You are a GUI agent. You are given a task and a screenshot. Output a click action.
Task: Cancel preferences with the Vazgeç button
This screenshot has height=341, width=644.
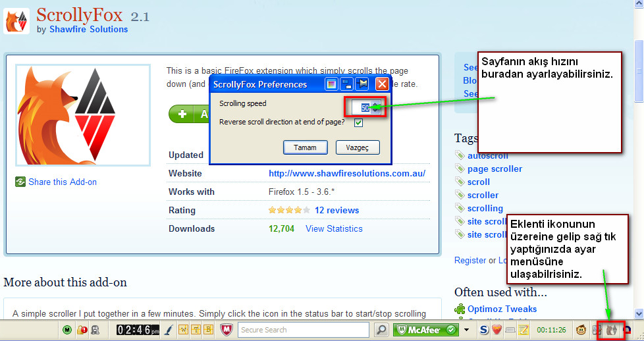pos(358,147)
